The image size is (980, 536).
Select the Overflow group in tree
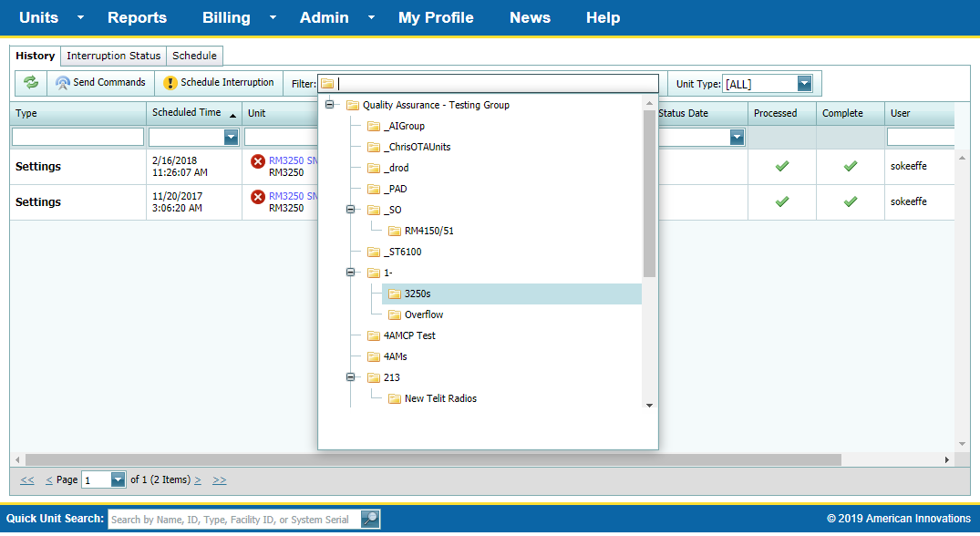coord(424,314)
